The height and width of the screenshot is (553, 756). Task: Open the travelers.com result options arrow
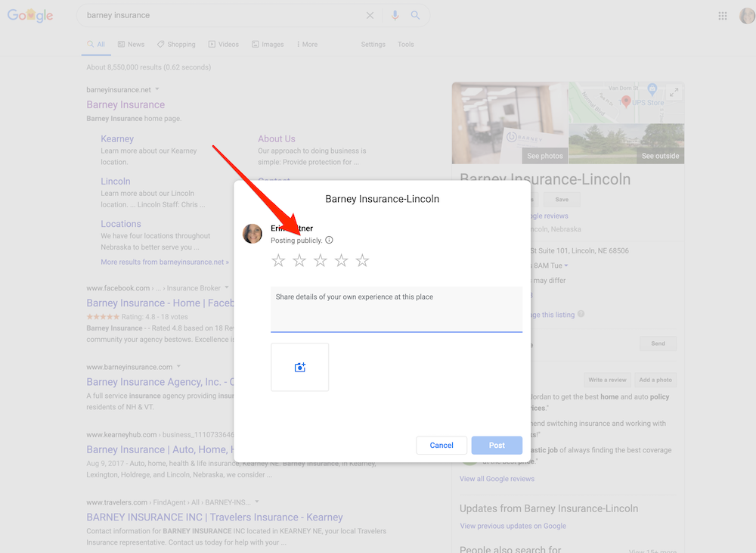(257, 502)
